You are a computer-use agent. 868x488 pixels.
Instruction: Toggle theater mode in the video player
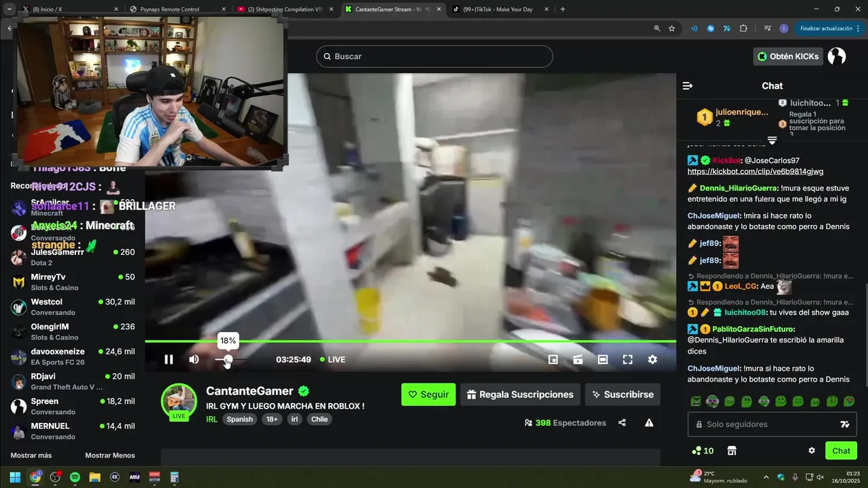pos(602,360)
